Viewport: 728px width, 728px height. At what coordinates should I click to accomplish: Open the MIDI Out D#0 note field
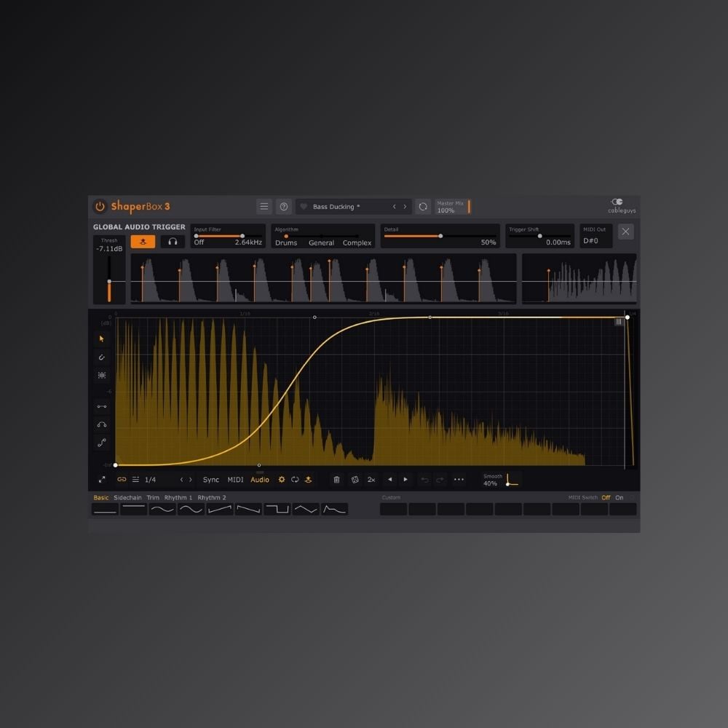point(596,236)
